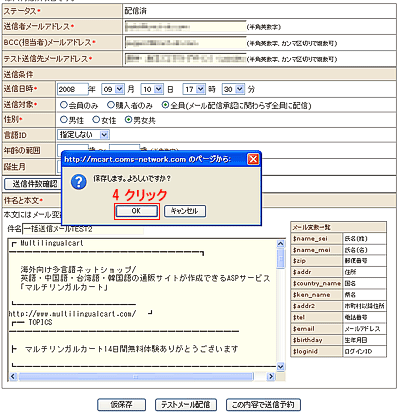Click the 件名 subject input field
Image resolution: width=400 pixels, height=418 pixels.
coord(83,230)
